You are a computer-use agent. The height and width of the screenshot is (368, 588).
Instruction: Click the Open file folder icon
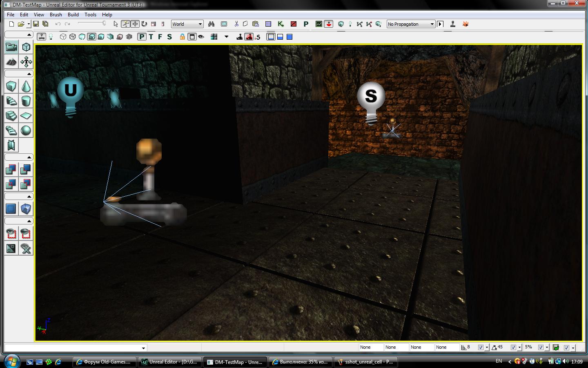pyautogui.click(x=21, y=24)
